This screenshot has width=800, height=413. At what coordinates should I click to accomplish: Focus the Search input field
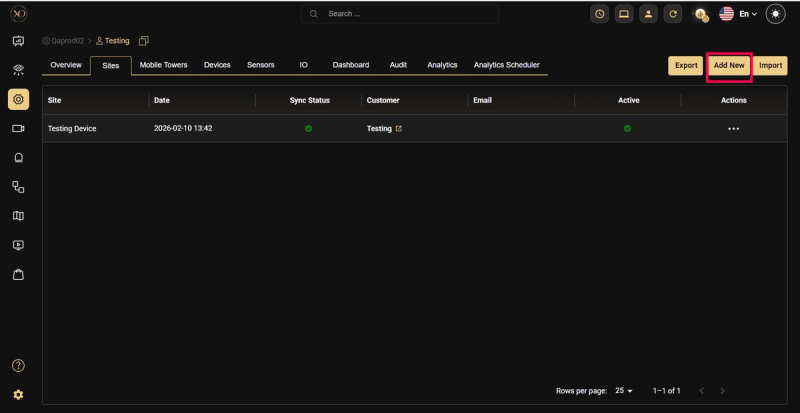coord(399,14)
